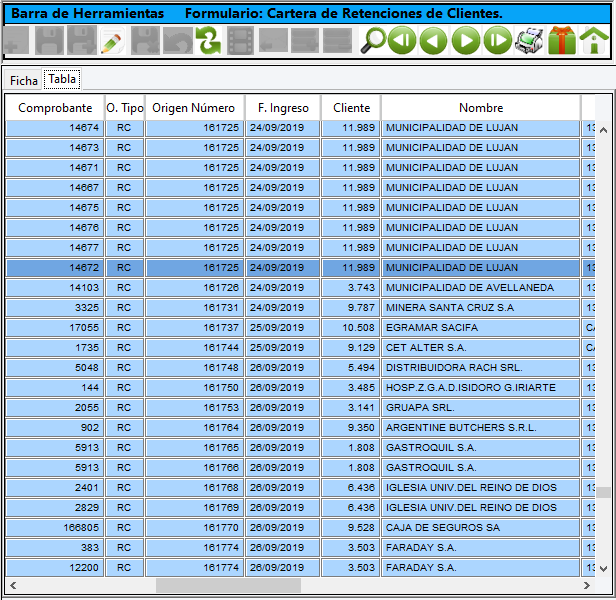Screen dimensions: 616x600
Task: Click the green refresh arrows icon
Action: coord(209,40)
